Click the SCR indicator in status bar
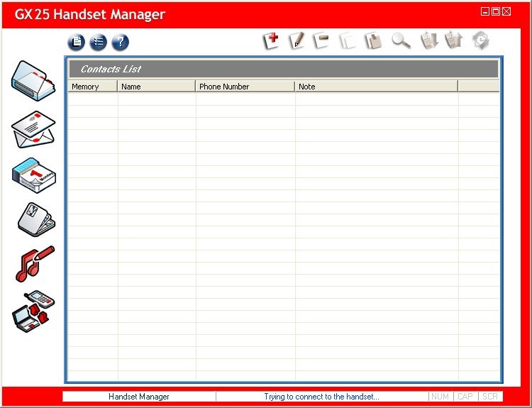The image size is (532, 408). 490,397
